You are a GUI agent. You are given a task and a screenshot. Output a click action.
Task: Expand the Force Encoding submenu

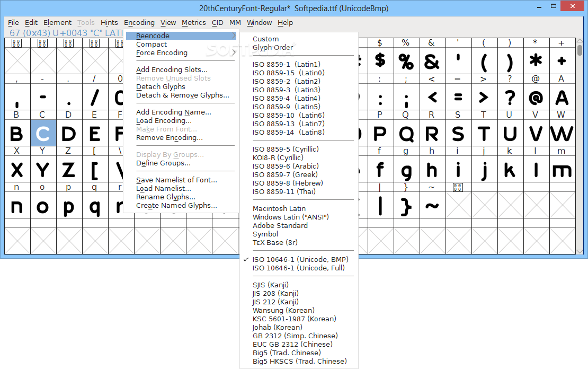click(x=181, y=52)
